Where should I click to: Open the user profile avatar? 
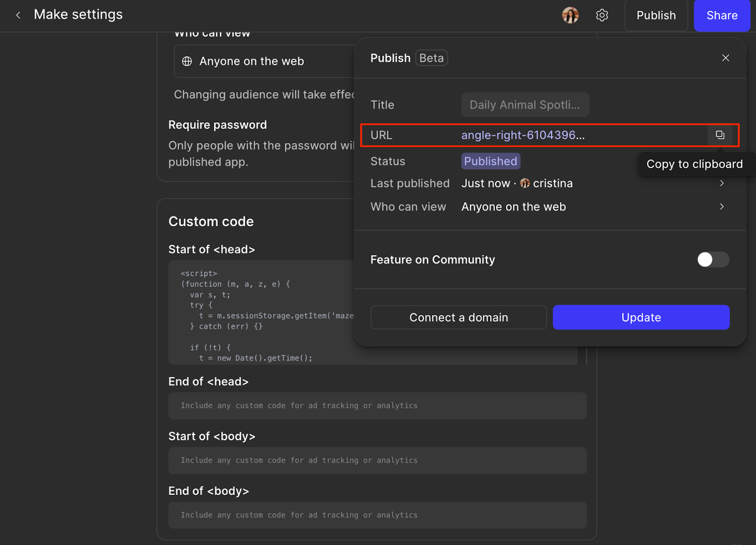(570, 15)
